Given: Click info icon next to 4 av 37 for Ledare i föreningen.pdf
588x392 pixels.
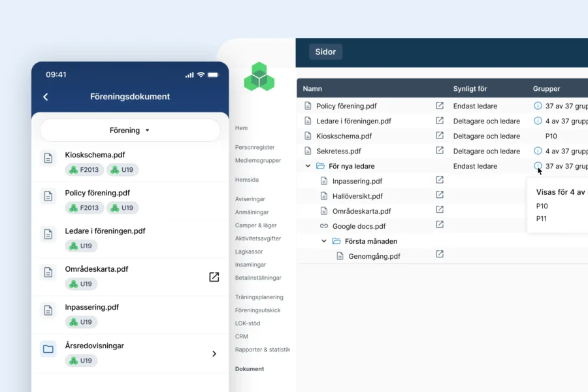Looking at the screenshot, I should pos(538,121).
